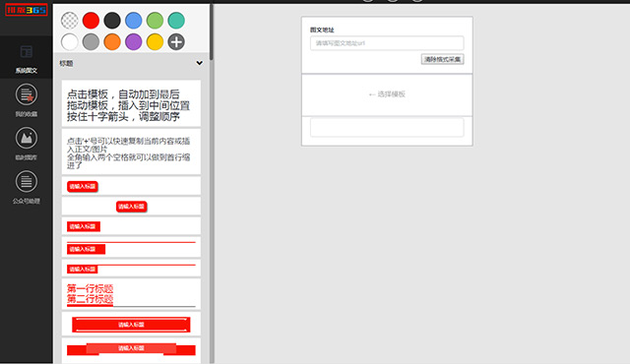
Task: Pick the orange color swatch
Action: click(x=112, y=41)
